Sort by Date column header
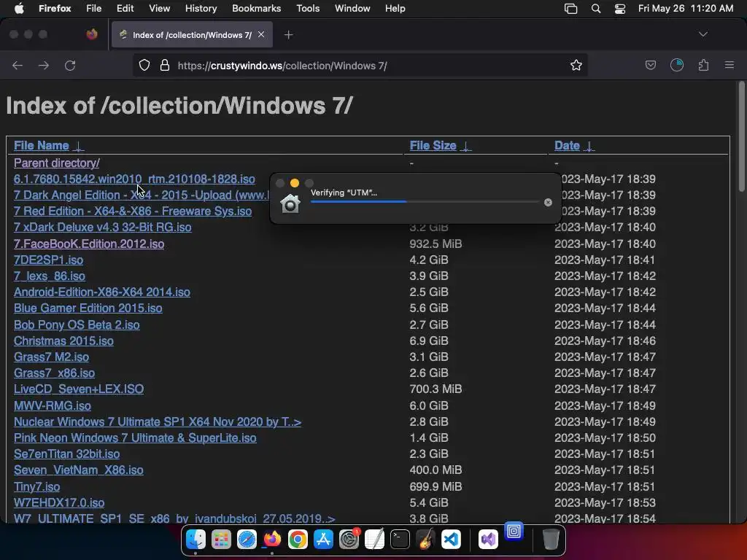 point(567,146)
